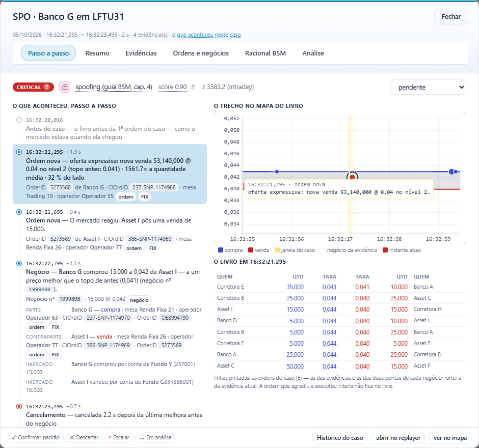
Task: Select the 16:32:23,495 Cancelamento step marker
Action: point(19,406)
